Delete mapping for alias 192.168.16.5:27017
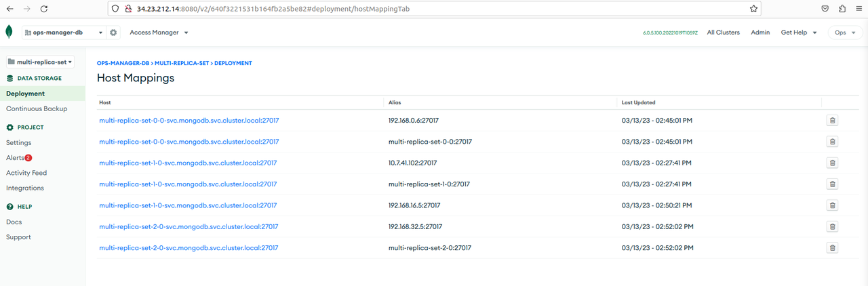Viewport: 868px width, 286px height. (832, 205)
